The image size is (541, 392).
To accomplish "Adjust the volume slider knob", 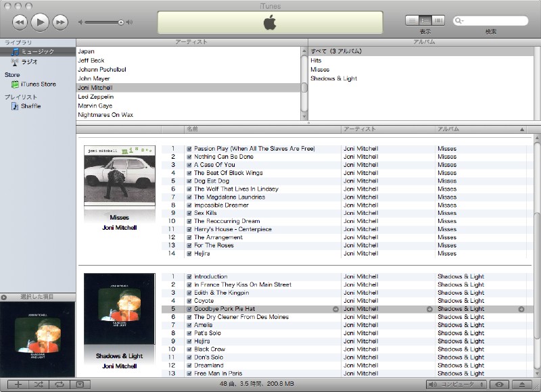I will (x=121, y=22).
